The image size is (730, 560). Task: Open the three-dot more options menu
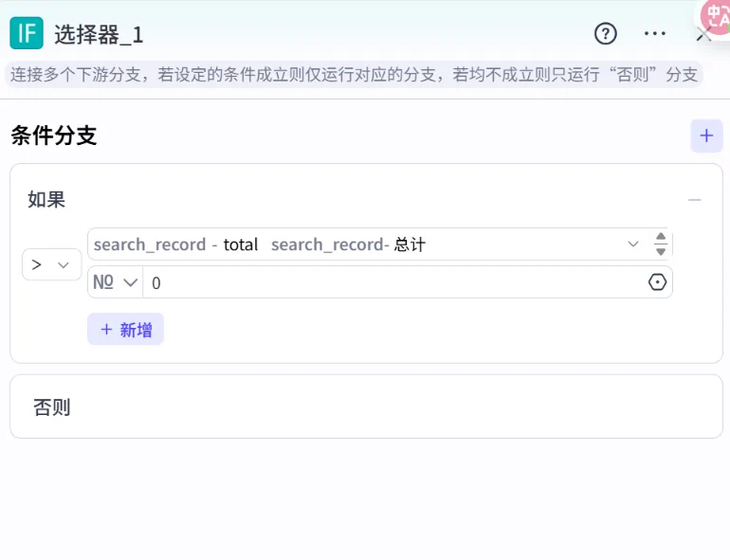[655, 34]
